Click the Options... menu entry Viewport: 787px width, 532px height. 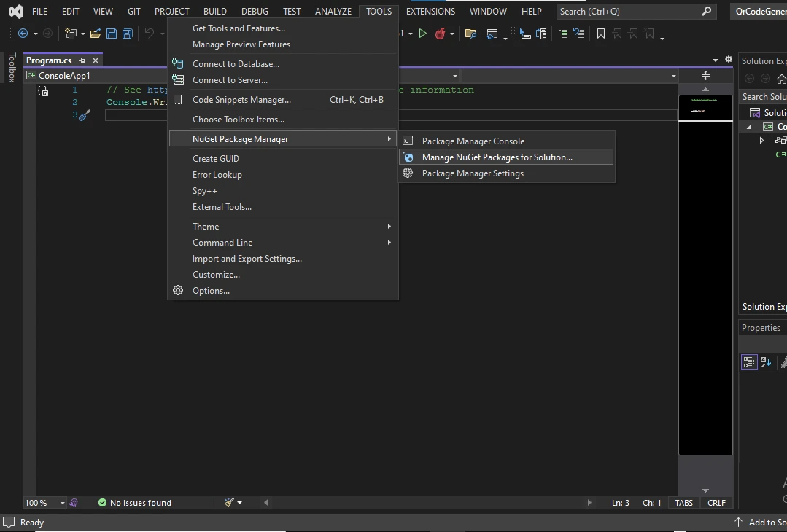[211, 291]
